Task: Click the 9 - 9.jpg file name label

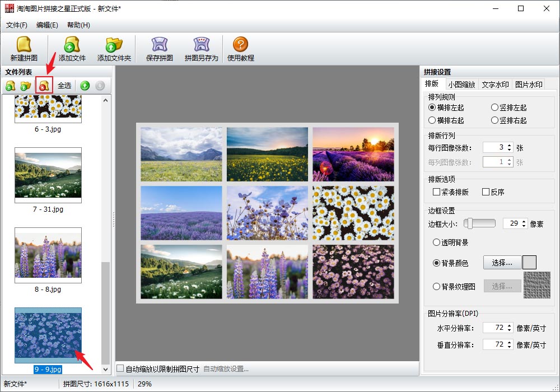Action: [48, 369]
